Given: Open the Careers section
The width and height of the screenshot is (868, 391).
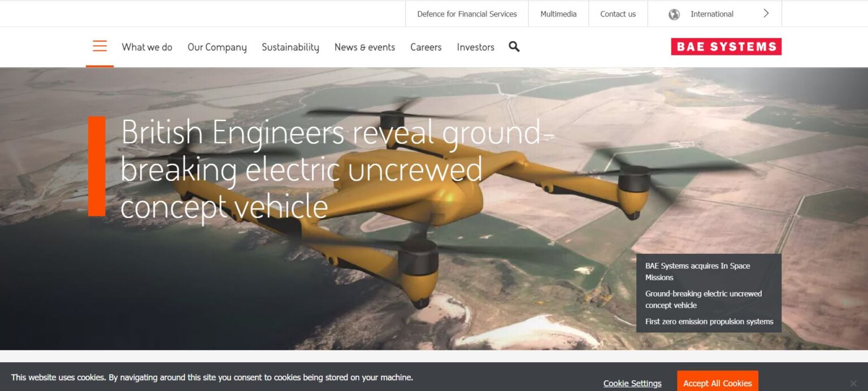Looking at the screenshot, I should coord(426,47).
